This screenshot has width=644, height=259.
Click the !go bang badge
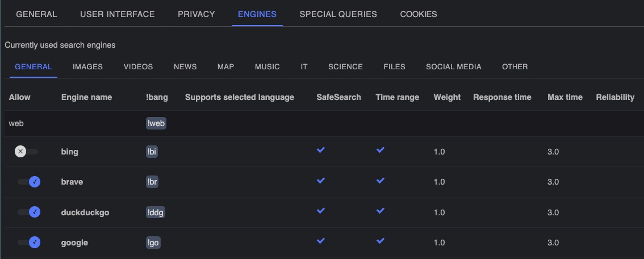click(x=153, y=243)
